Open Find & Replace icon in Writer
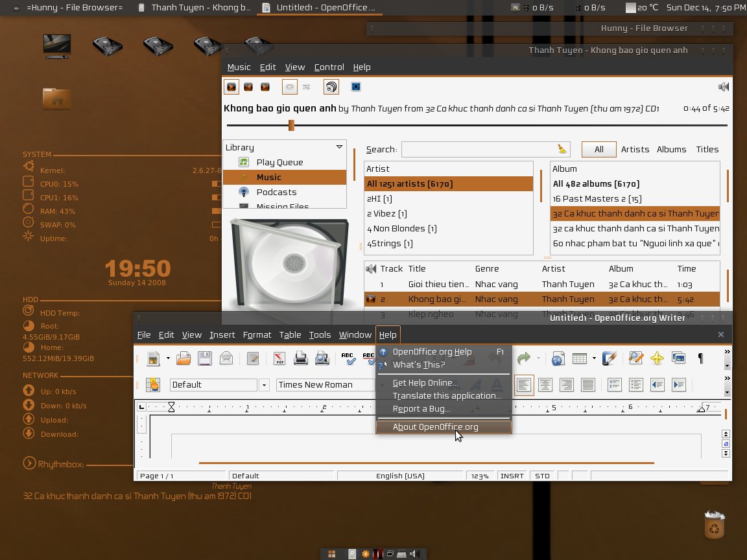This screenshot has width=747, height=560. pyautogui.click(x=636, y=358)
